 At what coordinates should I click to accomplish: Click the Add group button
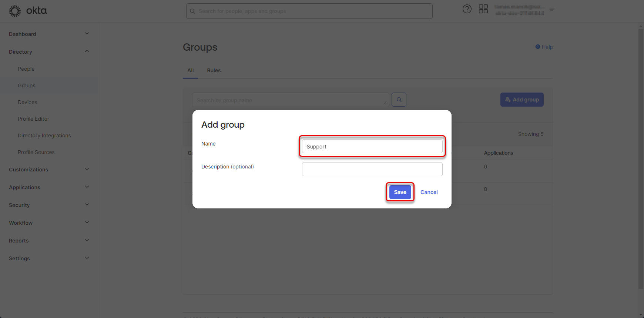522,100
